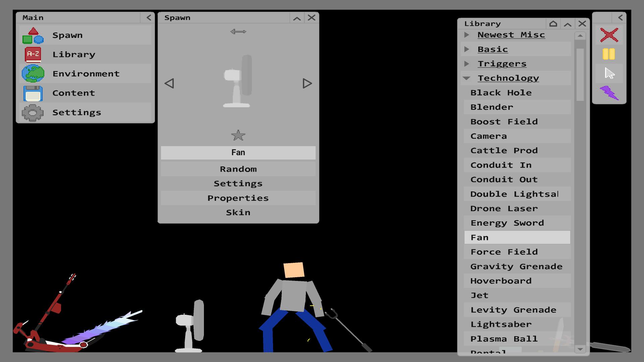Select the lightning bolt icon

(609, 92)
